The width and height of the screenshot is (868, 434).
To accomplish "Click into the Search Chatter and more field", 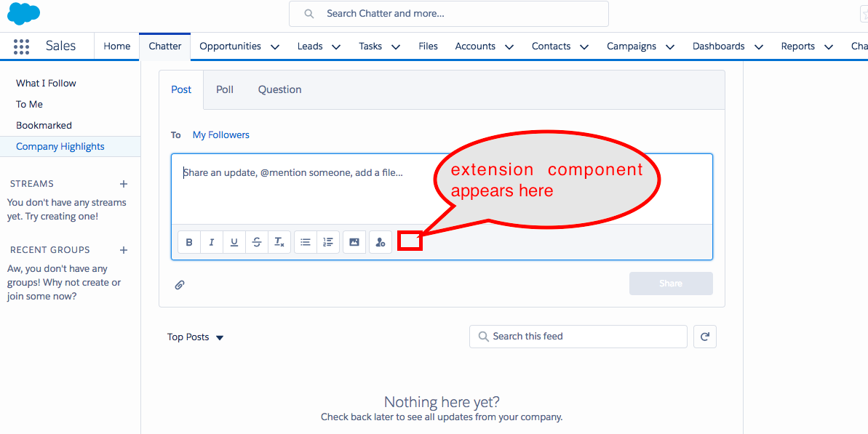I will (449, 14).
